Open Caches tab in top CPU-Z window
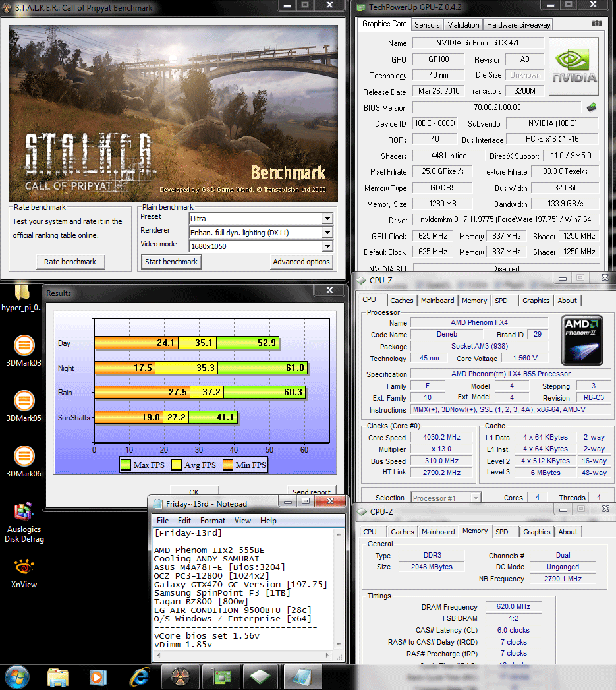Viewport: 616px width, 690px height. [402, 301]
